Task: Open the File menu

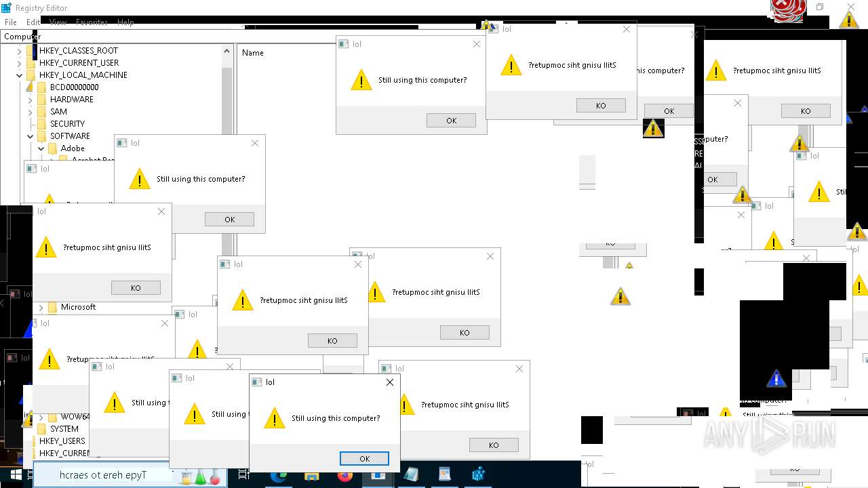Action: pyautogui.click(x=11, y=22)
